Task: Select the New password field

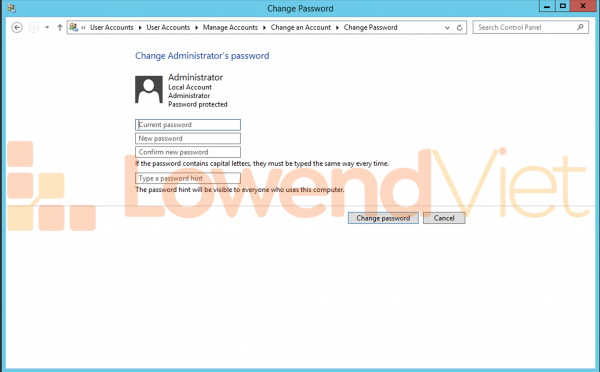Action: pyautogui.click(x=188, y=139)
